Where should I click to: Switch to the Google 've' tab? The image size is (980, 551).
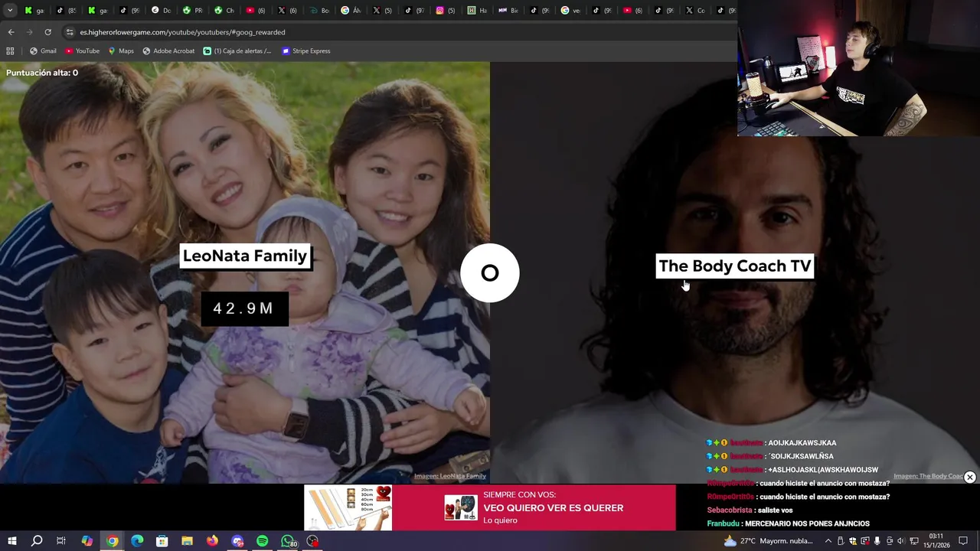point(571,11)
